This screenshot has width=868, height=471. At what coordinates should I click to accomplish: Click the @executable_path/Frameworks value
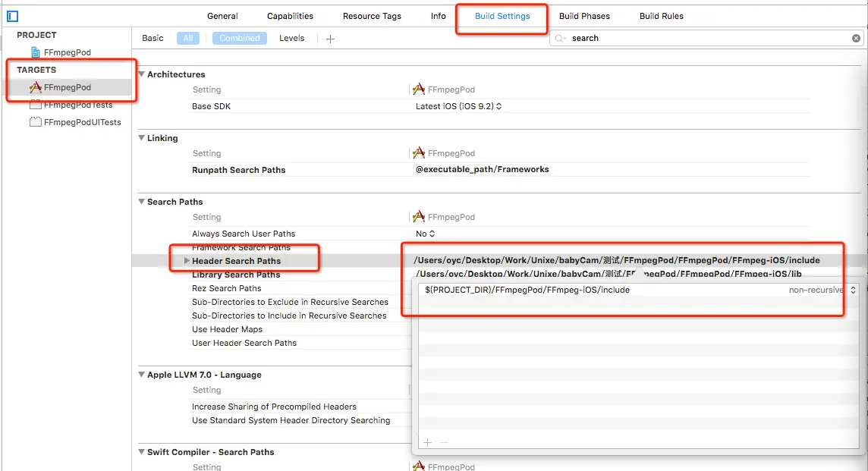click(x=482, y=169)
